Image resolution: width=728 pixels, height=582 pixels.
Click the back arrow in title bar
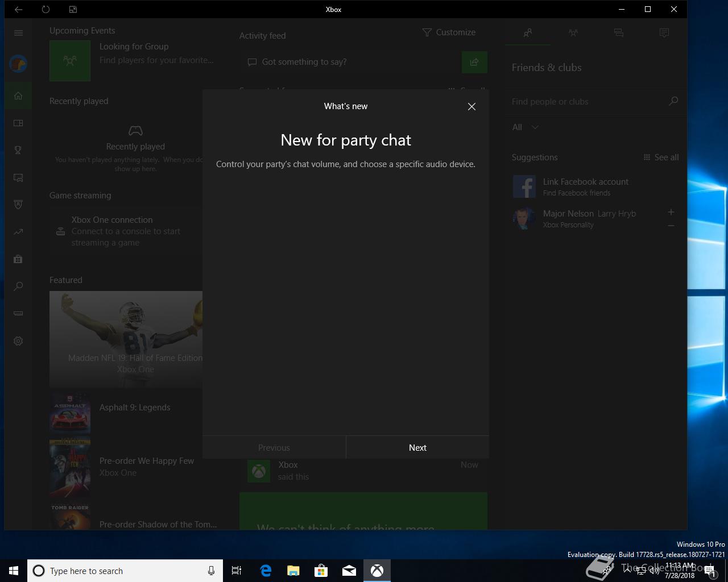(18, 9)
